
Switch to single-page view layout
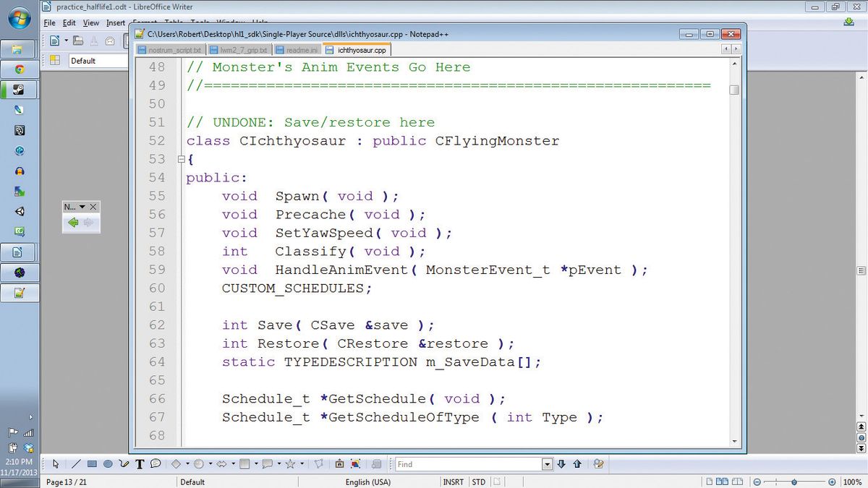coord(709,481)
